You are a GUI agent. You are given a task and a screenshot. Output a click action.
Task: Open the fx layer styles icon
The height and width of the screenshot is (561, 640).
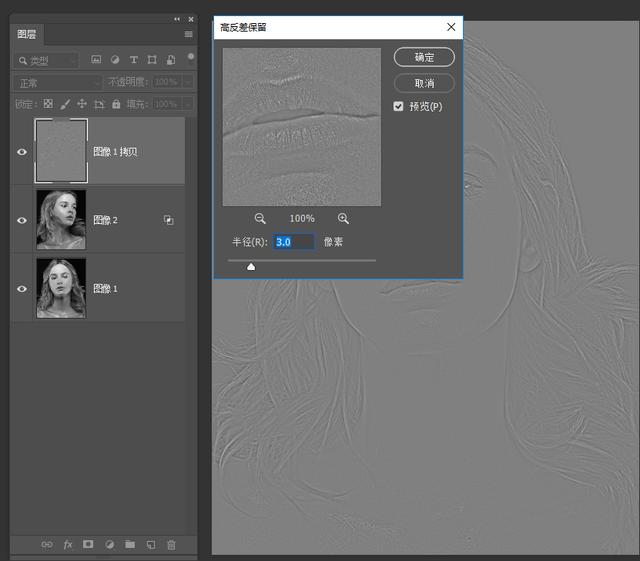[68, 544]
